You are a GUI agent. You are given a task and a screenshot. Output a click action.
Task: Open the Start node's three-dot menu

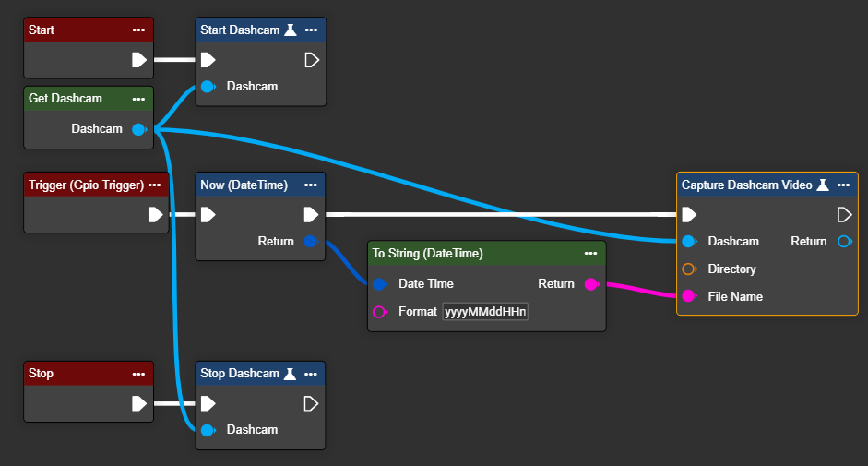(x=138, y=30)
